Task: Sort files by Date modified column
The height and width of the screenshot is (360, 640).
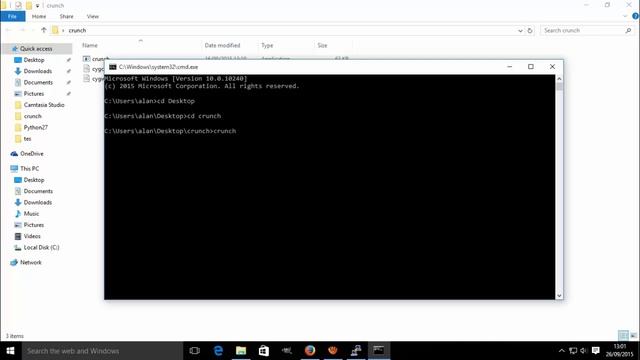Action: (x=222, y=45)
